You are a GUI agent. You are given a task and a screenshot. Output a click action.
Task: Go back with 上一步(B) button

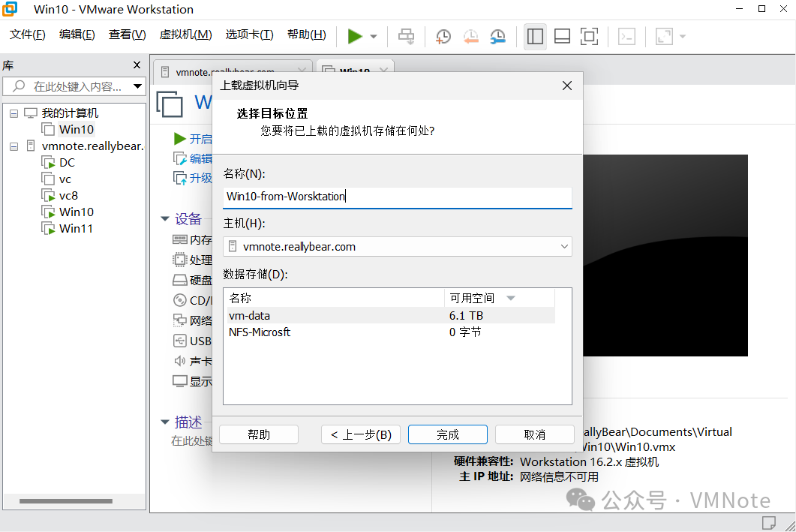361,434
